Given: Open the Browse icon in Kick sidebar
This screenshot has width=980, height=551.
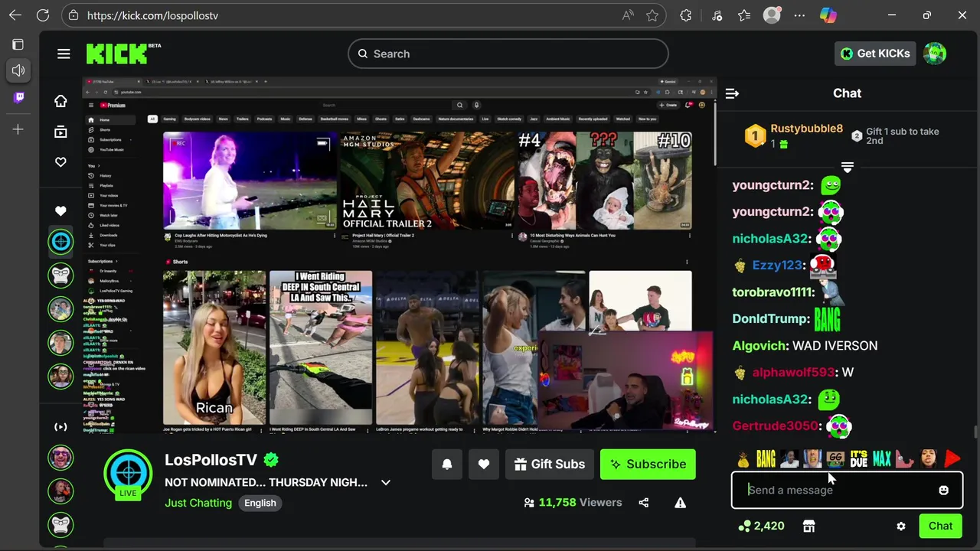Looking at the screenshot, I should (60, 132).
